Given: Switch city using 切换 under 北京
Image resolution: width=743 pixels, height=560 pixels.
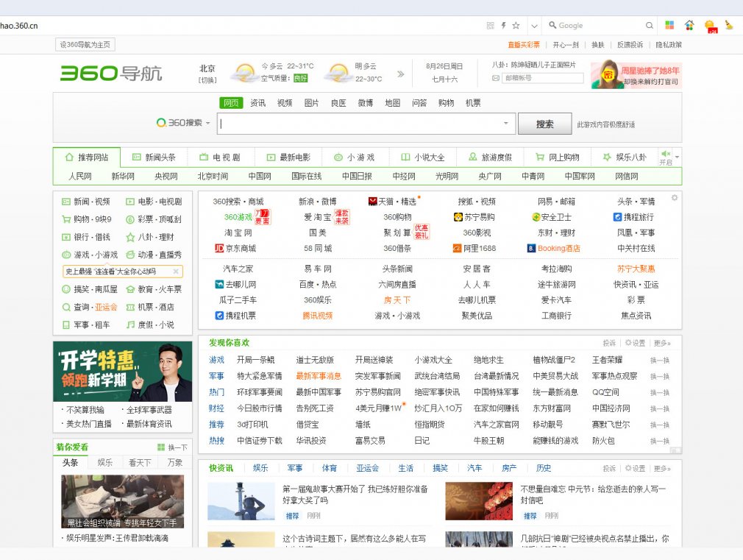Looking at the screenshot, I should pos(207,80).
